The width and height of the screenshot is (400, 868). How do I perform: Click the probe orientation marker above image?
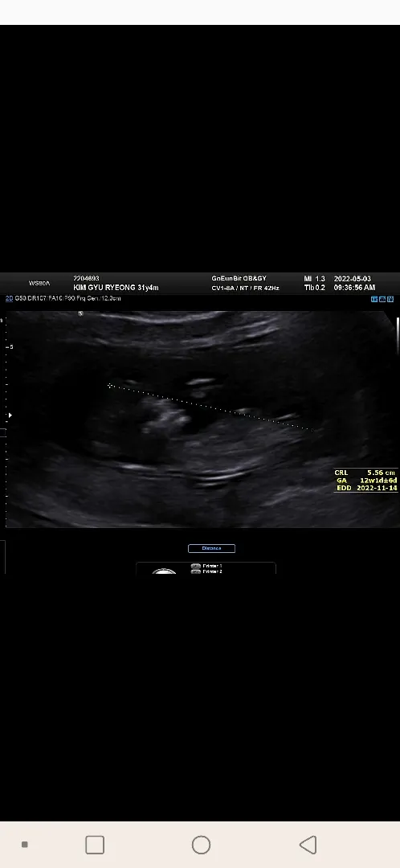click(81, 313)
